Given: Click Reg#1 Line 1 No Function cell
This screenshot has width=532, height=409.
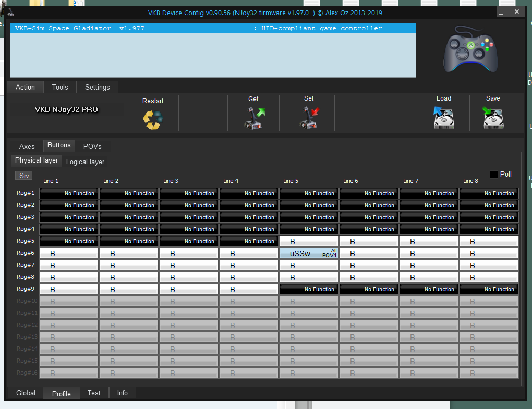Looking at the screenshot, I should pos(69,193).
